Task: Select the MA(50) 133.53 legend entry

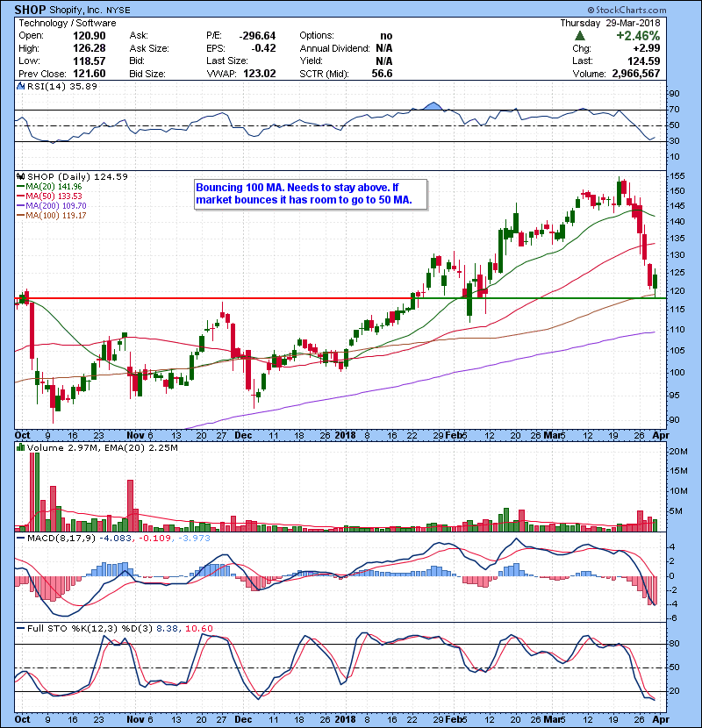Action: [x=49, y=196]
